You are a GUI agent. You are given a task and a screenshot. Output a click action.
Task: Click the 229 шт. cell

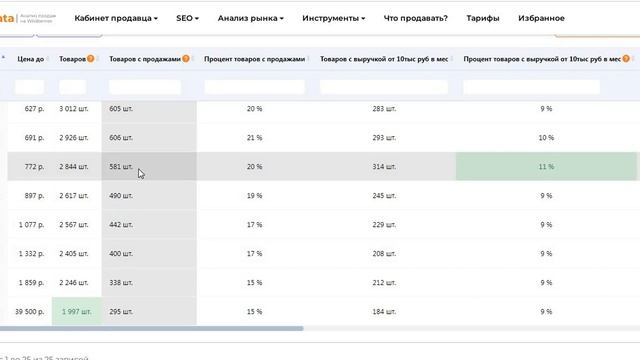click(384, 225)
